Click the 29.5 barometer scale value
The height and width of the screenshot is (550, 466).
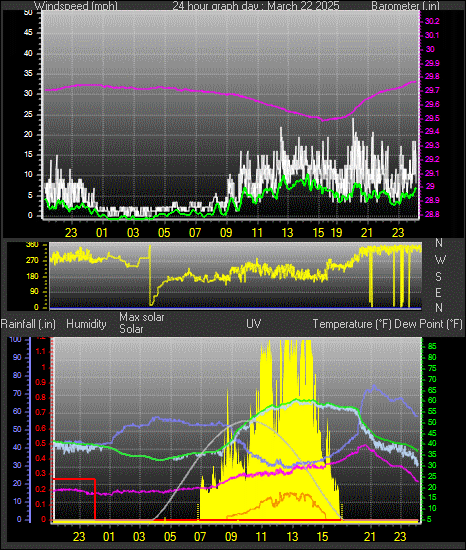click(x=432, y=119)
